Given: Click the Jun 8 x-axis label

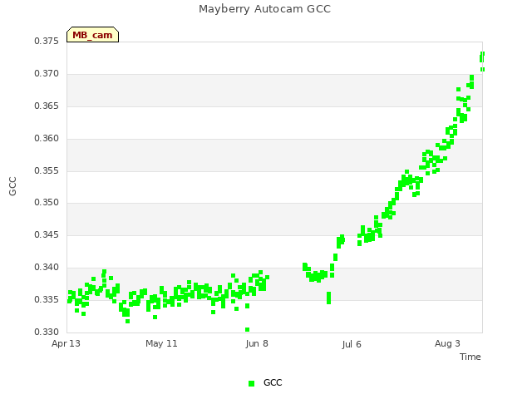Looking at the screenshot, I should point(257,343).
